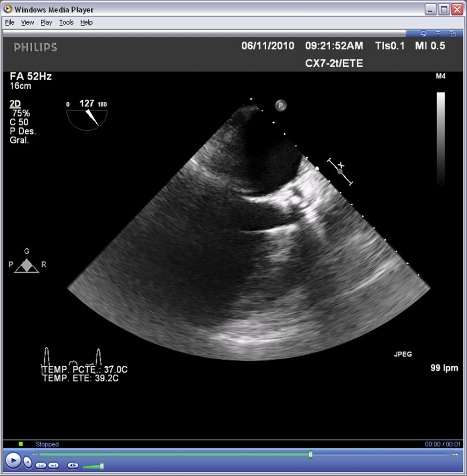This screenshot has height=476, width=467.
Task: Open the Tools menu
Action: [66, 22]
